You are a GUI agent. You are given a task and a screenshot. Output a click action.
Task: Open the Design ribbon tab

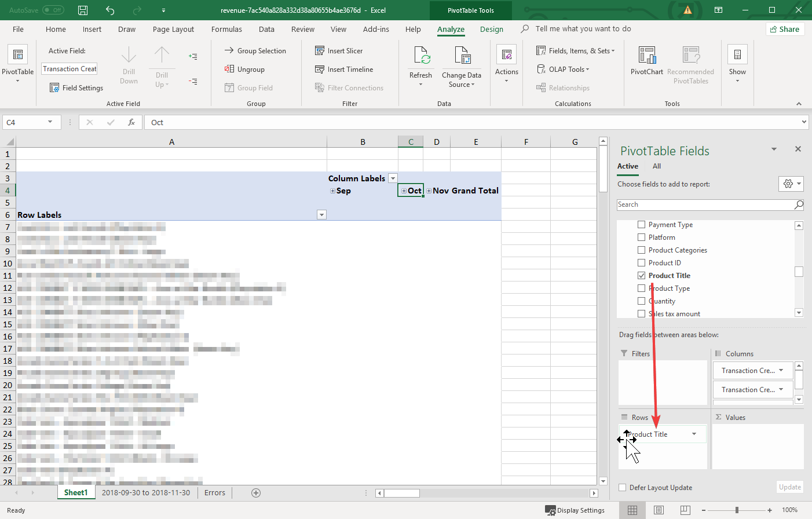491,30
